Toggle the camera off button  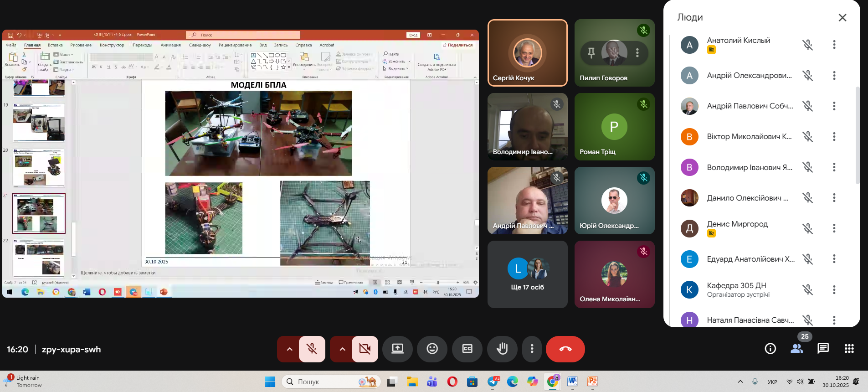365,349
